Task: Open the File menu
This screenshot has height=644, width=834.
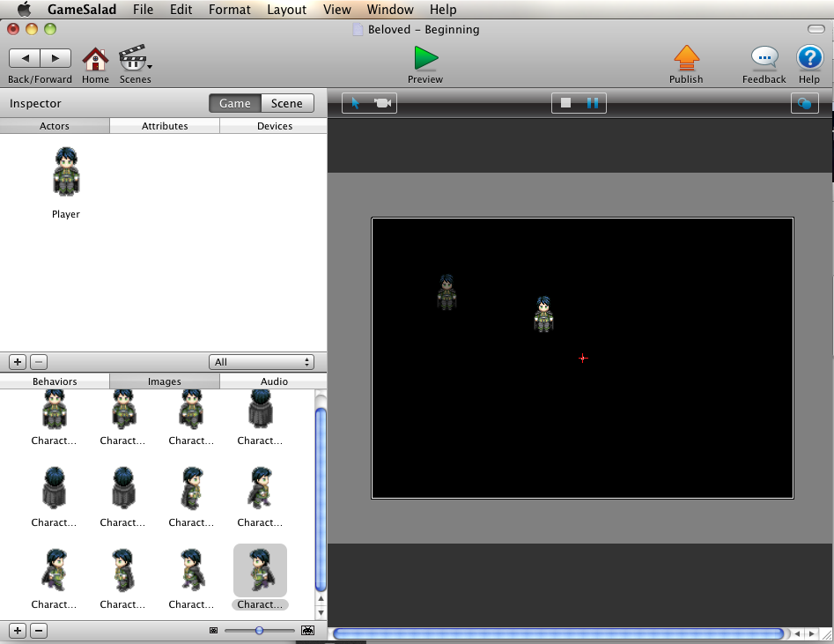Action: pyautogui.click(x=143, y=9)
